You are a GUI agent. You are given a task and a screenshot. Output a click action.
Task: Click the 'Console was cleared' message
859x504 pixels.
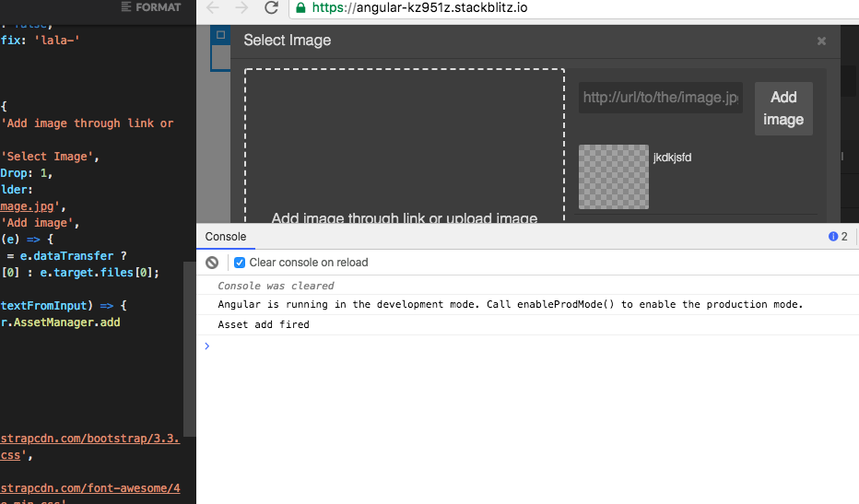click(276, 286)
